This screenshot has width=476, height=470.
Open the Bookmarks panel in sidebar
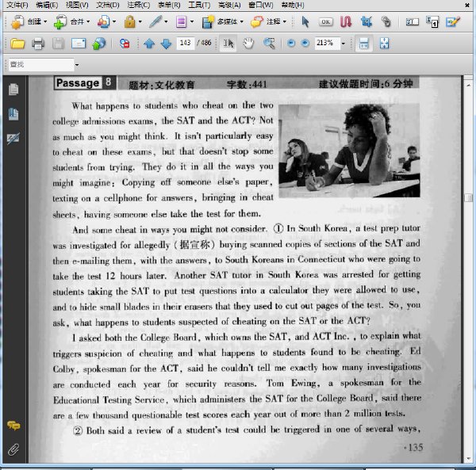[x=13, y=114]
